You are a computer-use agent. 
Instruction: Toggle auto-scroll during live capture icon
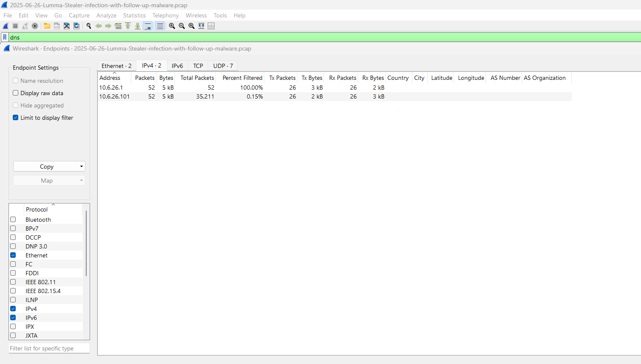(148, 26)
